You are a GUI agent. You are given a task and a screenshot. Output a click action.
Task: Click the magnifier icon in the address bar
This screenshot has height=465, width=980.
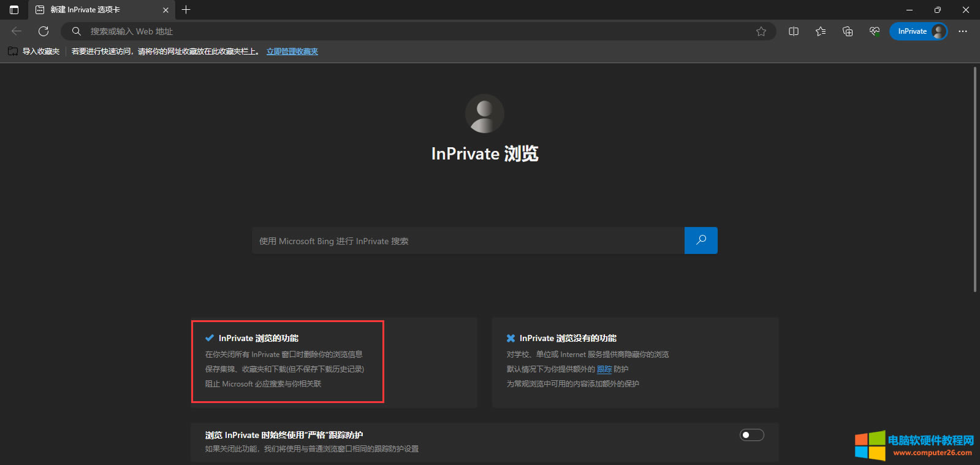click(x=77, y=31)
